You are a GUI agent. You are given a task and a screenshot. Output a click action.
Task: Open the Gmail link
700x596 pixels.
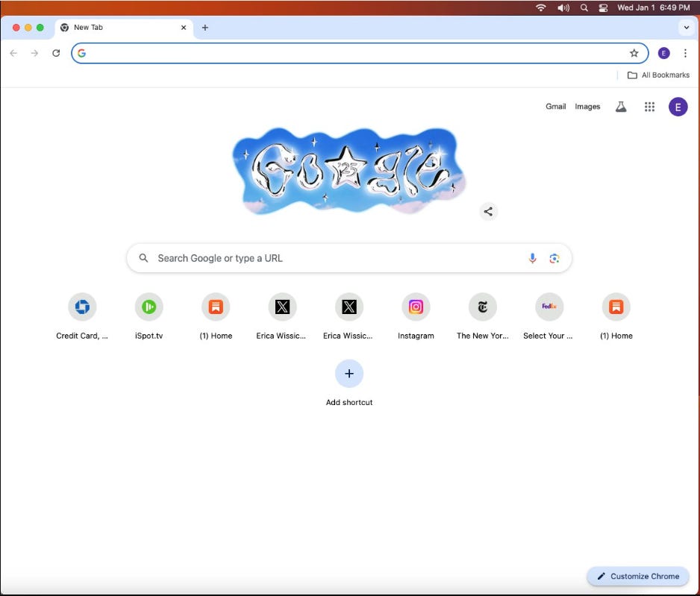555,106
